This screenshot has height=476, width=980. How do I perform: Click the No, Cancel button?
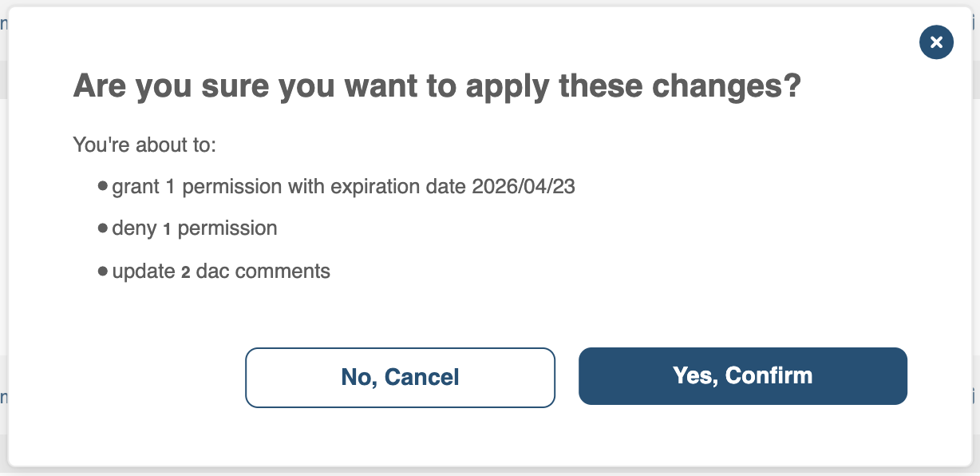(400, 377)
